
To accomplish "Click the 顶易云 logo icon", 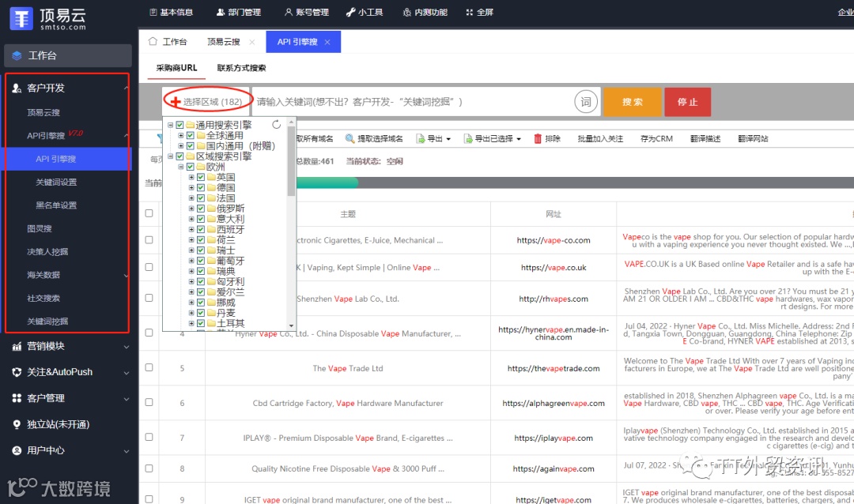I will point(21,18).
